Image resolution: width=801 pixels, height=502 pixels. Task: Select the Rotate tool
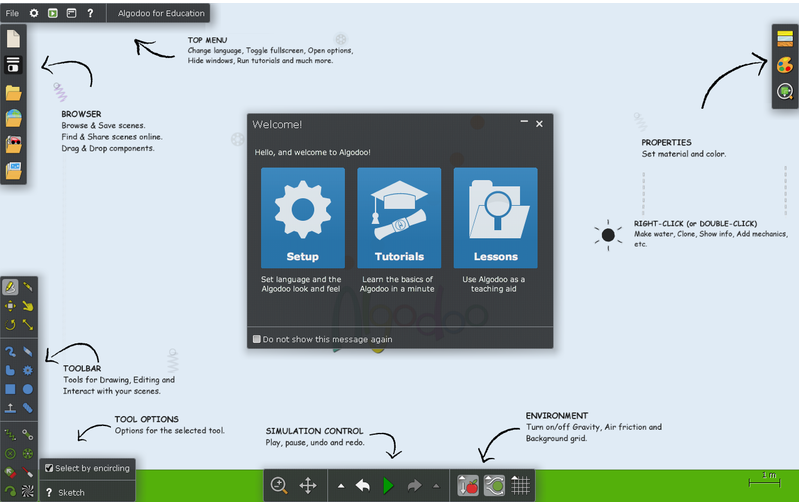coord(10,325)
